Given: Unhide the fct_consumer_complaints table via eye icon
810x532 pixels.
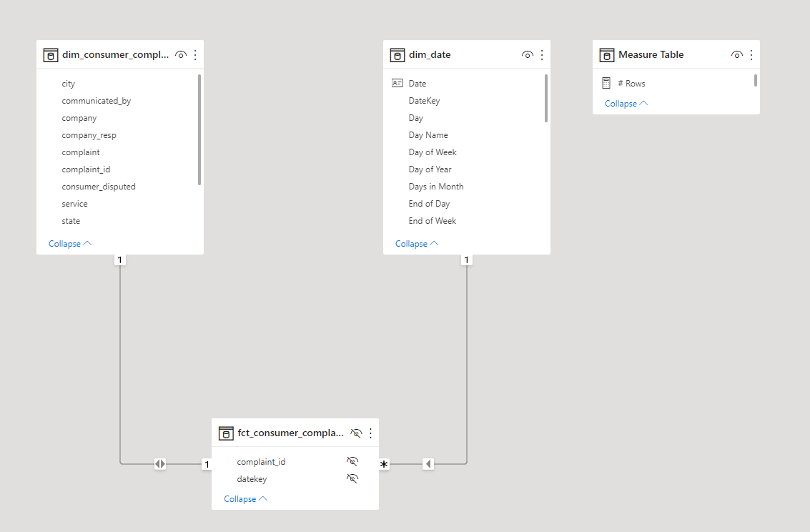Looking at the screenshot, I should (x=356, y=433).
